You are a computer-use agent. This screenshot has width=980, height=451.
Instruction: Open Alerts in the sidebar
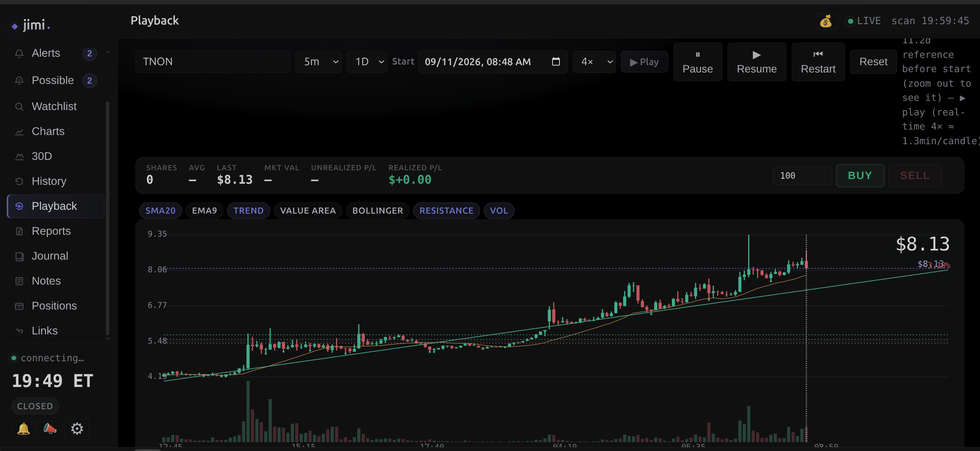click(x=56, y=53)
